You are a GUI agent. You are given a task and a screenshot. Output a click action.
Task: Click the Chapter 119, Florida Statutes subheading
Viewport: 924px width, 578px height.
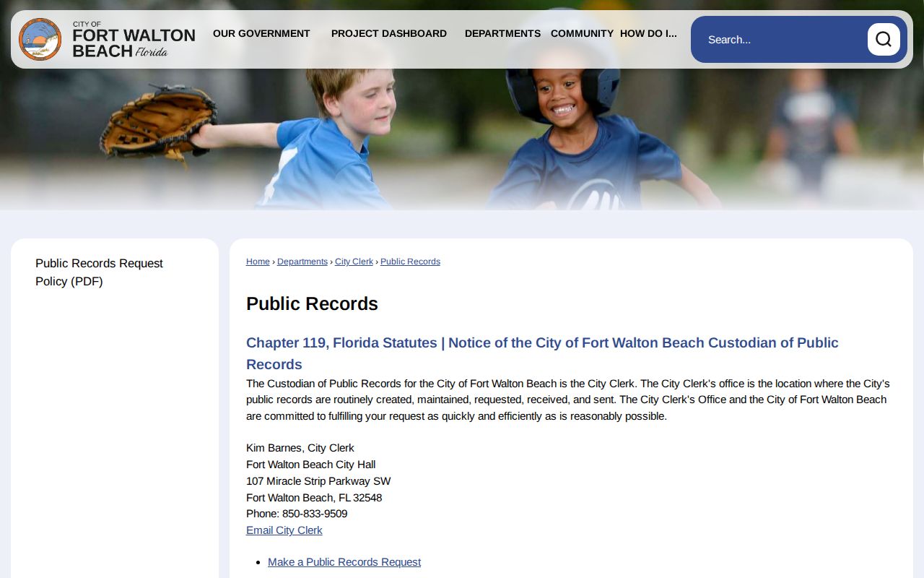[542, 353]
